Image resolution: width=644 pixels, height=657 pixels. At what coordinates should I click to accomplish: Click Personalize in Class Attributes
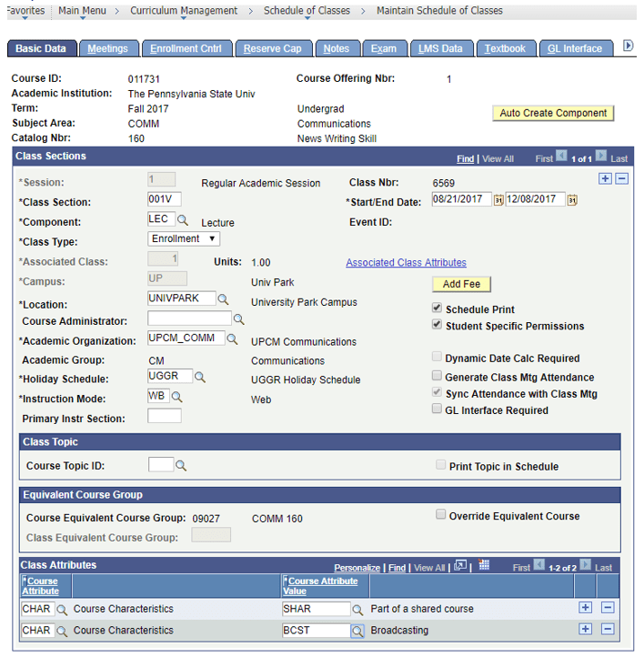(357, 568)
